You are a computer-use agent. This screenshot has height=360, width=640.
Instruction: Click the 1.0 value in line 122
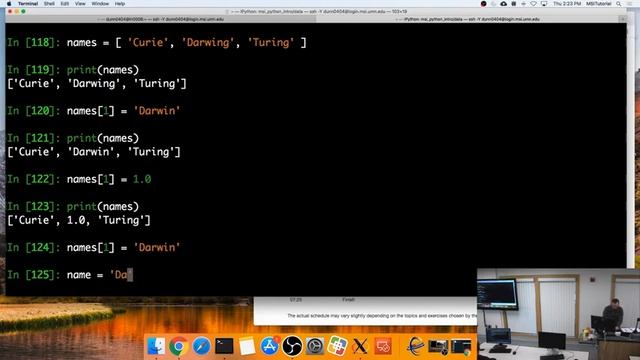tap(142, 179)
